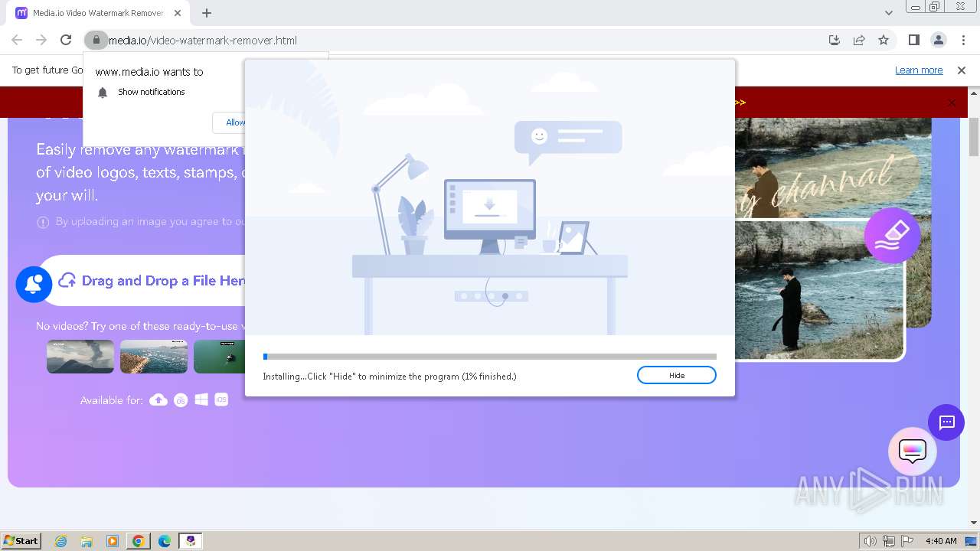Click the network tray icon
Image resolution: width=980 pixels, height=551 pixels.
click(x=889, y=541)
